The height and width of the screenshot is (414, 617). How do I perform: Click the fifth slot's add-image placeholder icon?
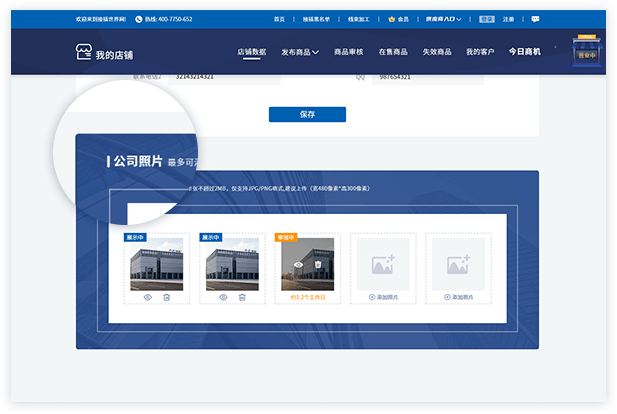point(458,264)
